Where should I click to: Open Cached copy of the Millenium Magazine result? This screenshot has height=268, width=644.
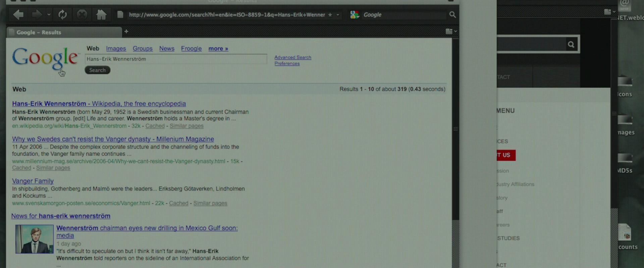click(x=21, y=168)
